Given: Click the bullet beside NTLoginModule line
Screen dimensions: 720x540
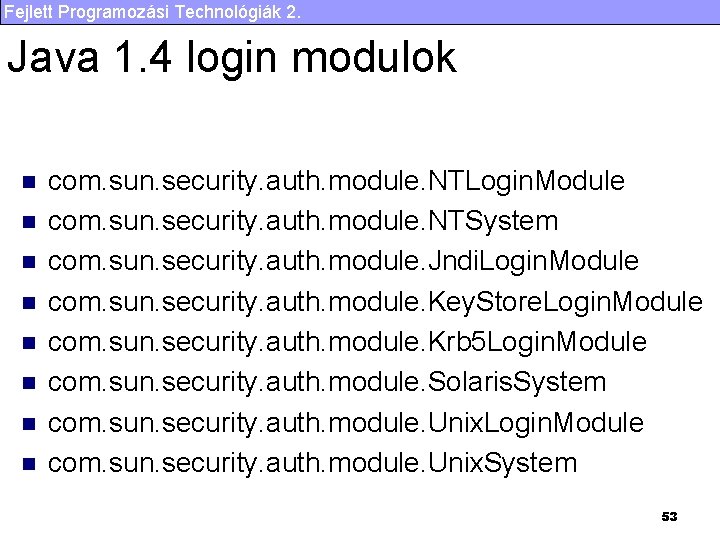Looking at the screenshot, I should pyautogui.click(x=29, y=183).
